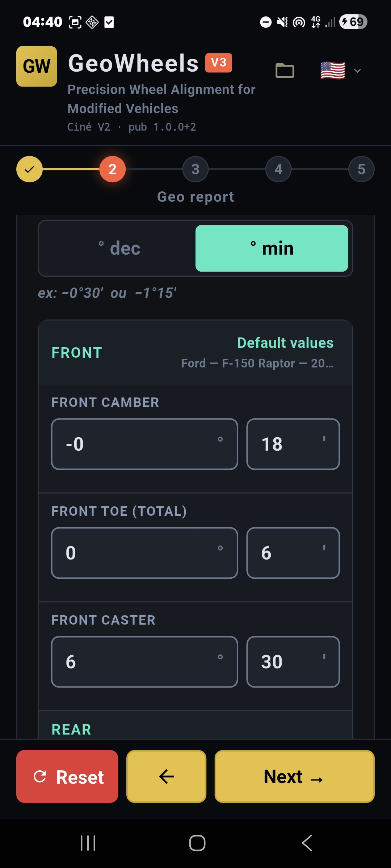Viewport: 391px width, 868px height.
Task: Tap the US flag language icon
Action: coord(333,71)
